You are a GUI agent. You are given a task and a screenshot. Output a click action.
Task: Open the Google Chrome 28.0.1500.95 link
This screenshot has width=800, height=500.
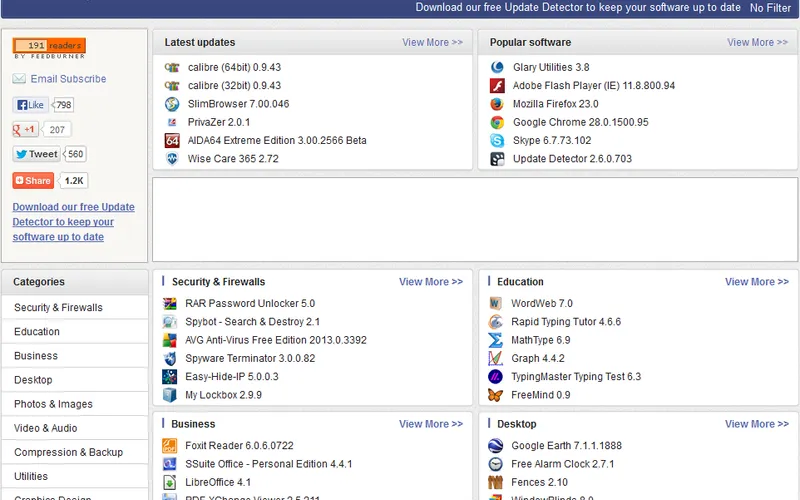[x=581, y=122]
